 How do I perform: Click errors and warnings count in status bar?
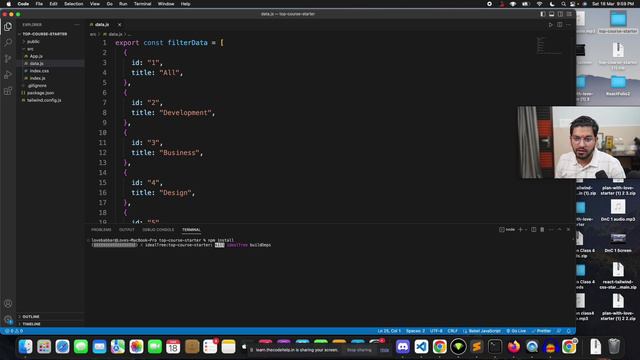pyautogui.click(x=13, y=331)
